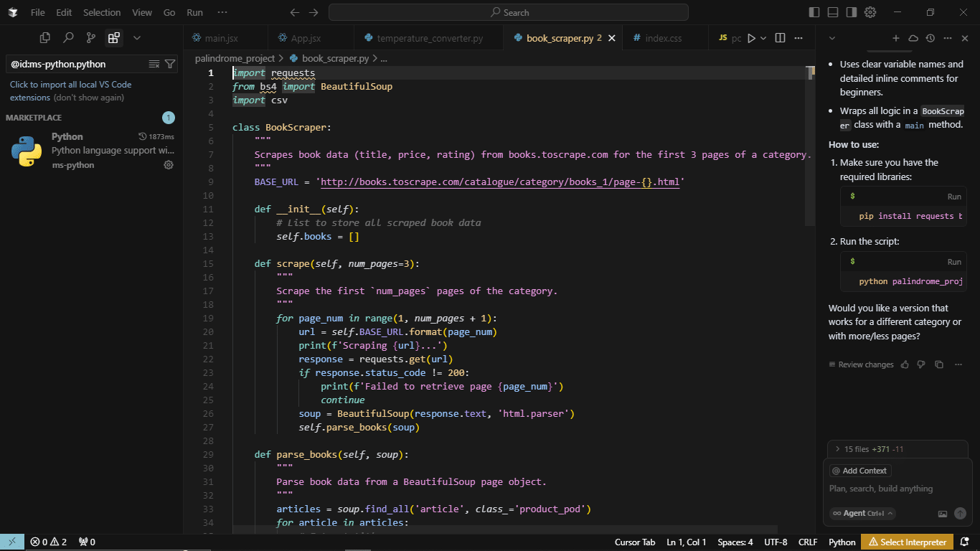
Task: Click into the extensions search field
Action: [77, 64]
